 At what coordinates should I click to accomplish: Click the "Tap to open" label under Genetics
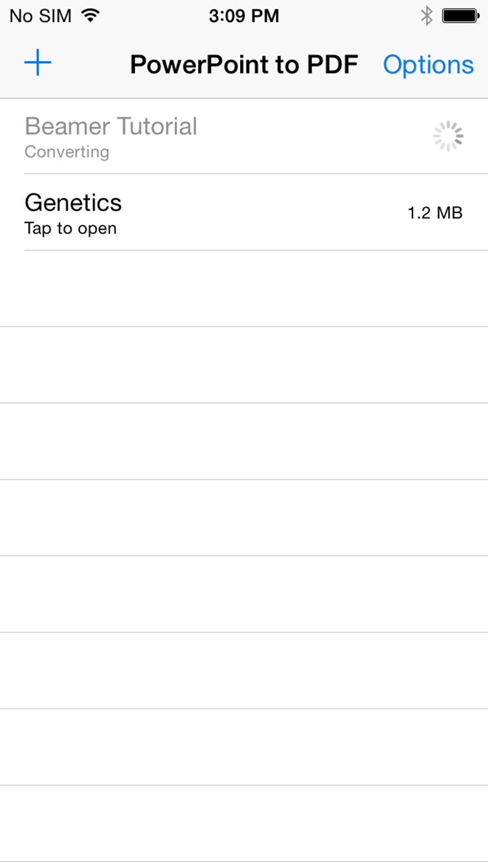70,228
